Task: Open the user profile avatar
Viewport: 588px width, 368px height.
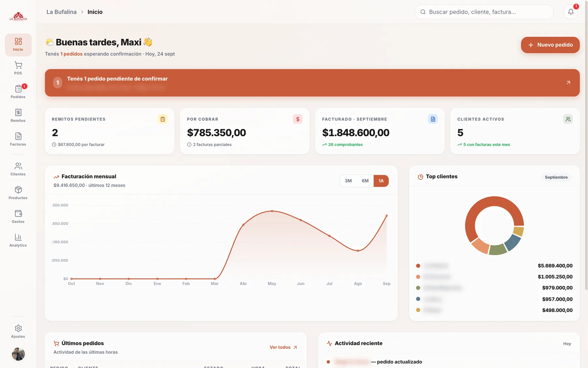Action: coord(18,354)
